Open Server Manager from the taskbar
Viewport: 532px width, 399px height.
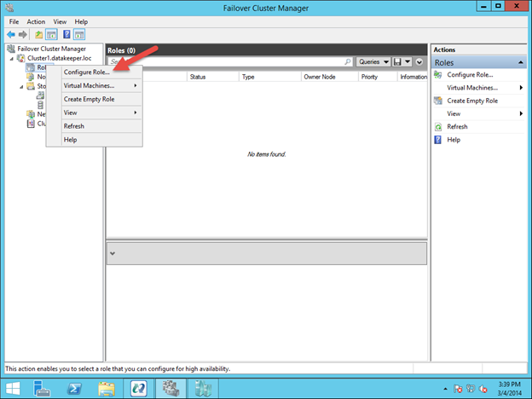tap(40, 389)
